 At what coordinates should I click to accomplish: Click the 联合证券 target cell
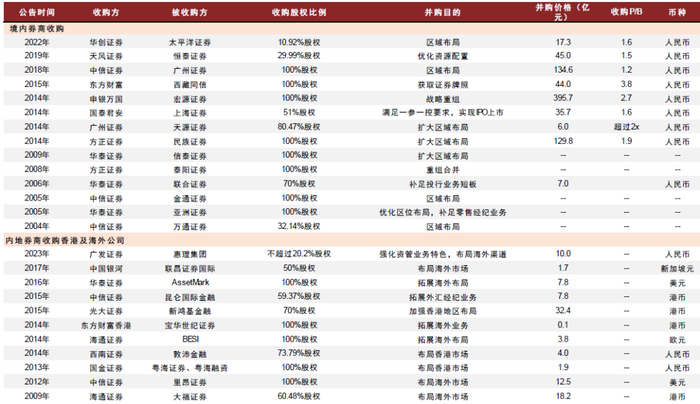(190, 184)
